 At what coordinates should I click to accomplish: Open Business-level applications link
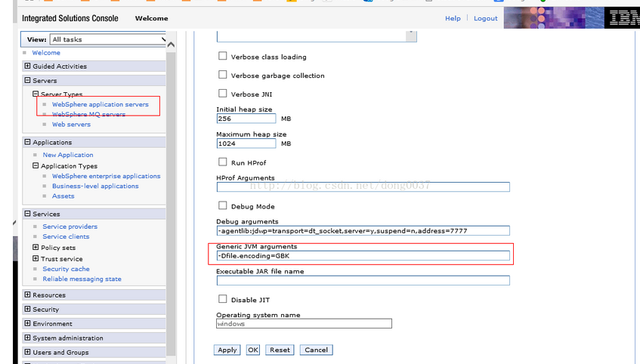tap(95, 186)
